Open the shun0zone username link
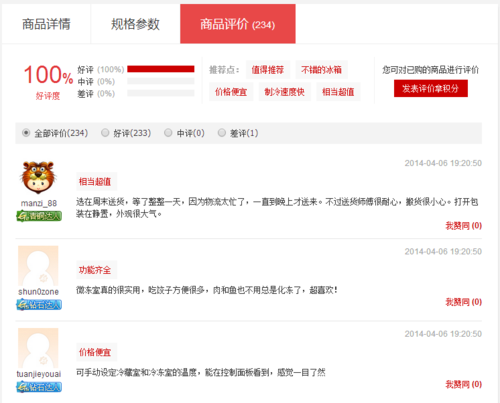 (x=39, y=292)
